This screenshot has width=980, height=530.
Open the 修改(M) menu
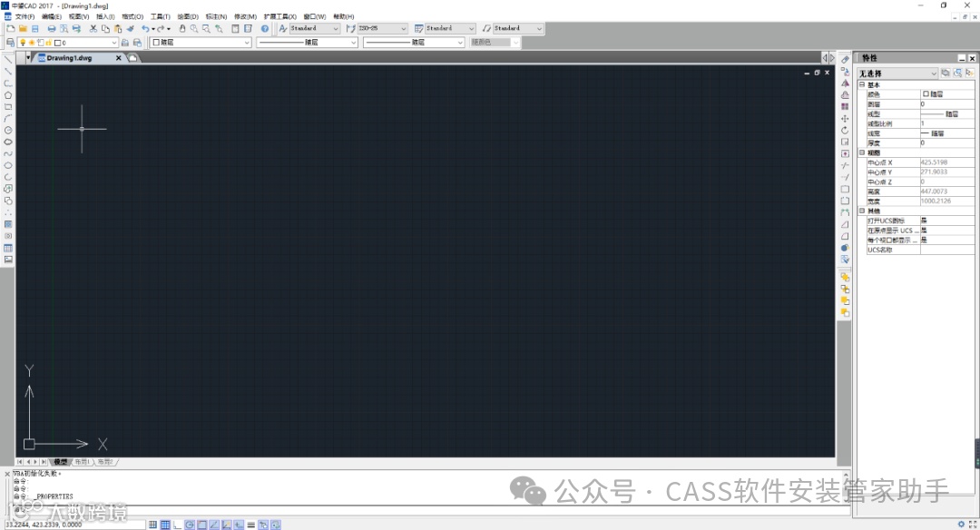point(245,17)
